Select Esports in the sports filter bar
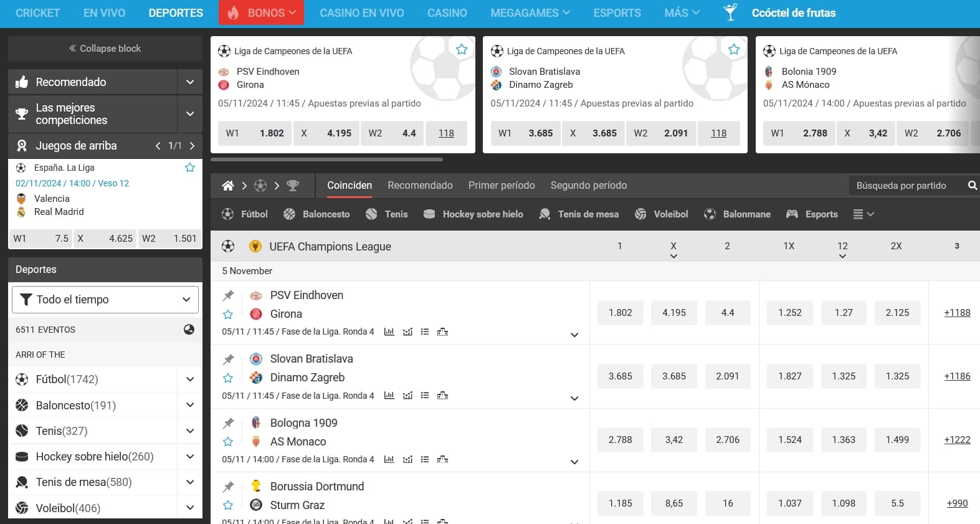 point(812,214)
